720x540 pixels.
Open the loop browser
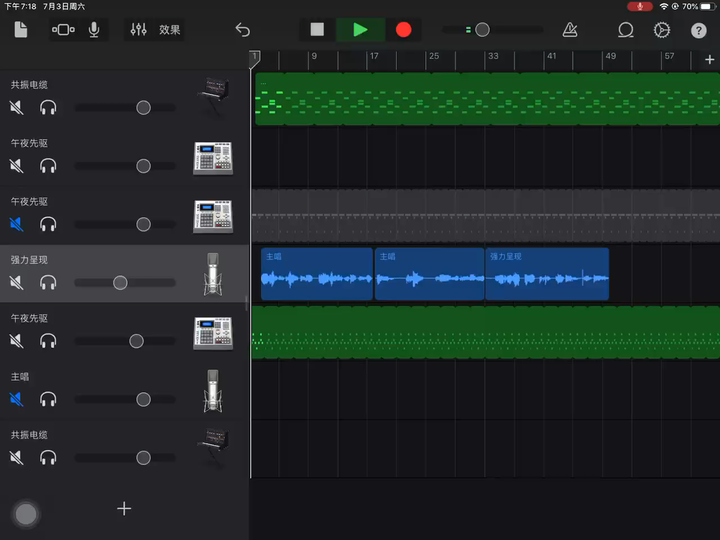(626, 30)
